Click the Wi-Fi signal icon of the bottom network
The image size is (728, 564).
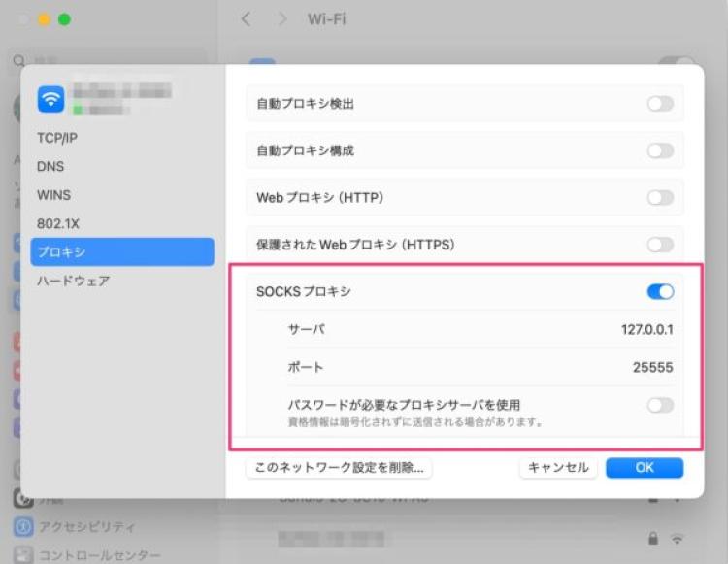678,538
